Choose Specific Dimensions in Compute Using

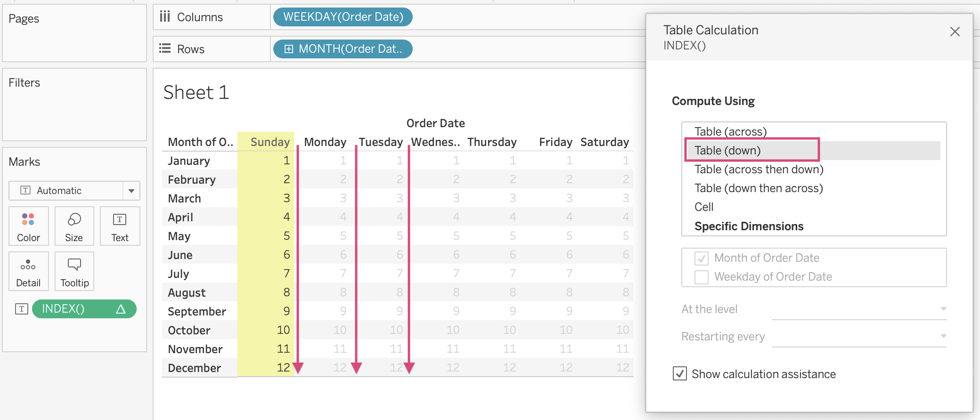pyautogui.click(x=749, y=226)
